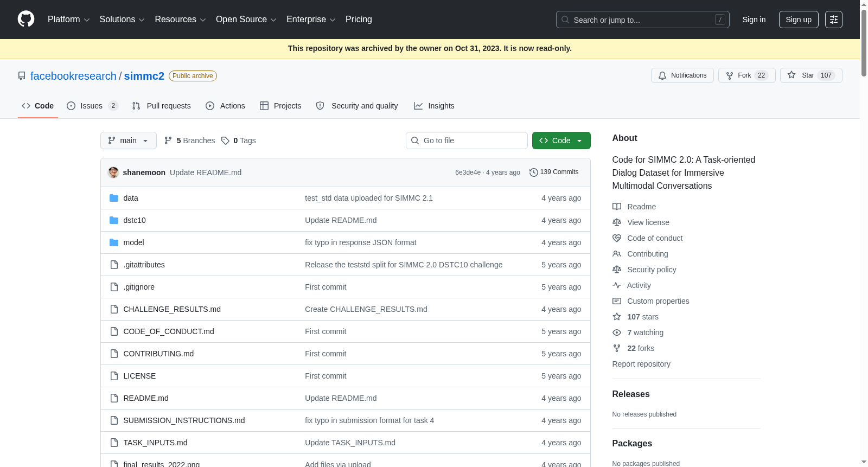Open commit 'test_std data uploaded for SIMMC 2.1'
868x467 pixels.
point(369,198)
